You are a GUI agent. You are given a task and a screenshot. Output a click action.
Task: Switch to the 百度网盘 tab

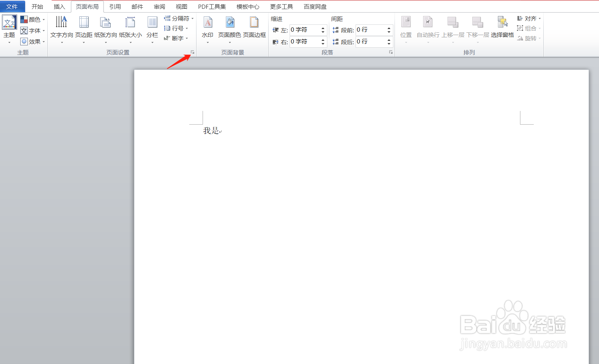[315, 6]
